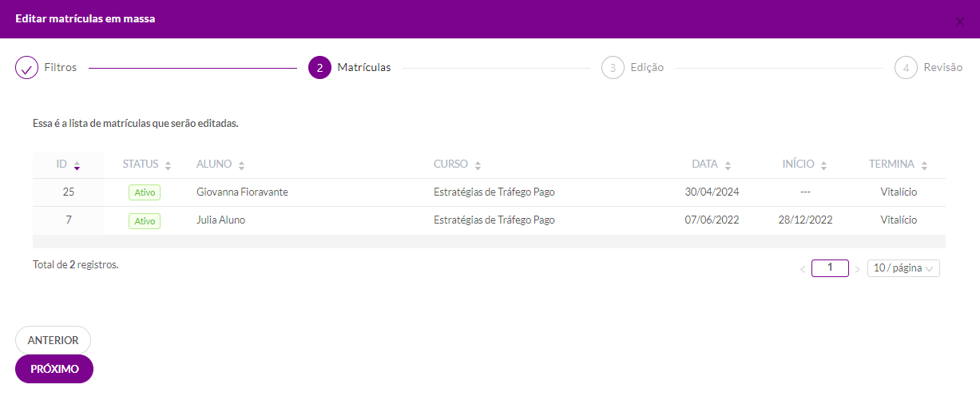The width and height of the screenshot is (980, 412).
Task: Select the Filtros step label
Action: pyautogui.click(x=61, y=68)
